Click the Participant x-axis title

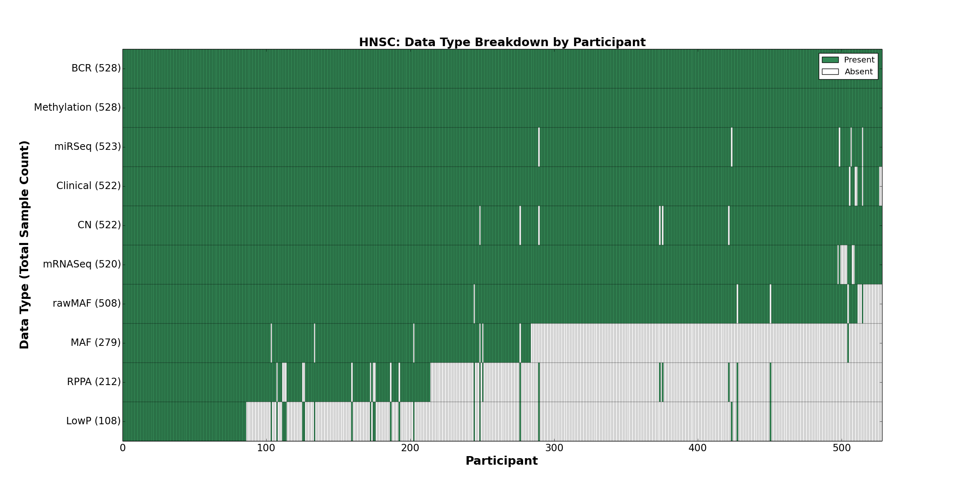(501, 461)
